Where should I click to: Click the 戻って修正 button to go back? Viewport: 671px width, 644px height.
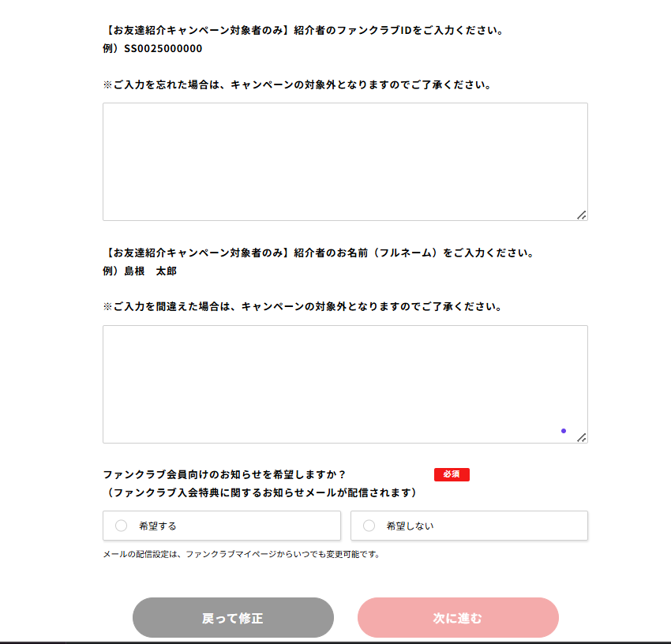tap(233, 618)
